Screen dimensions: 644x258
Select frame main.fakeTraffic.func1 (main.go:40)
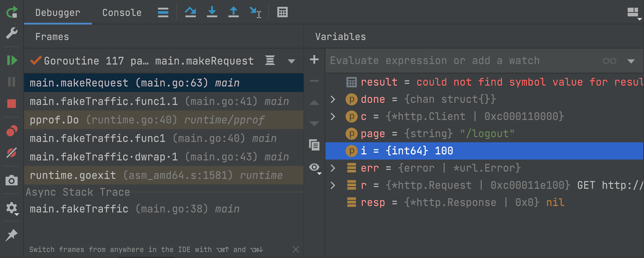pos(164,138)
